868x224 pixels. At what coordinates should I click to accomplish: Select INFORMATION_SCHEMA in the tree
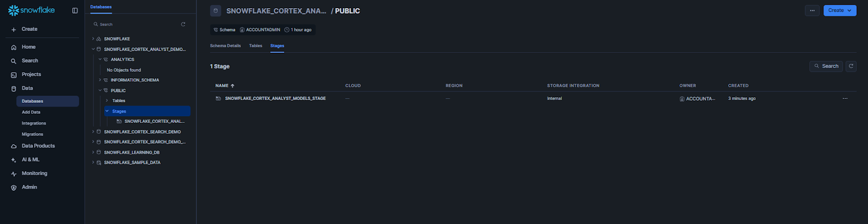coord(135,80)
